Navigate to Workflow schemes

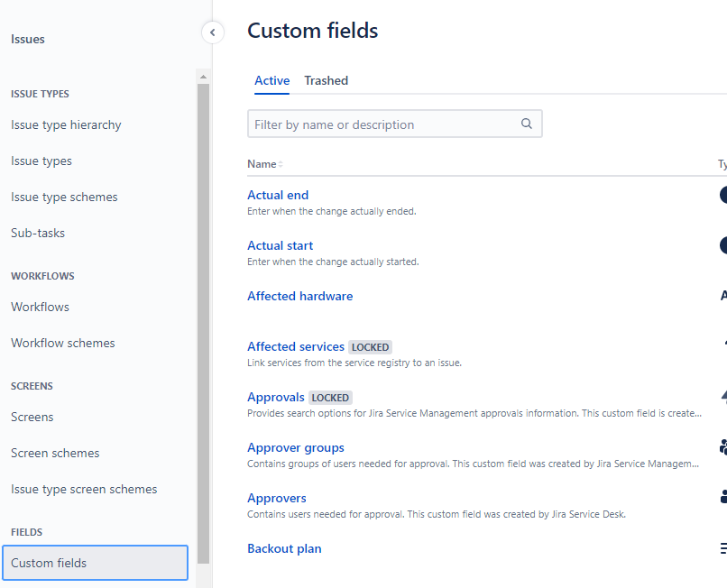click(63, 343)
